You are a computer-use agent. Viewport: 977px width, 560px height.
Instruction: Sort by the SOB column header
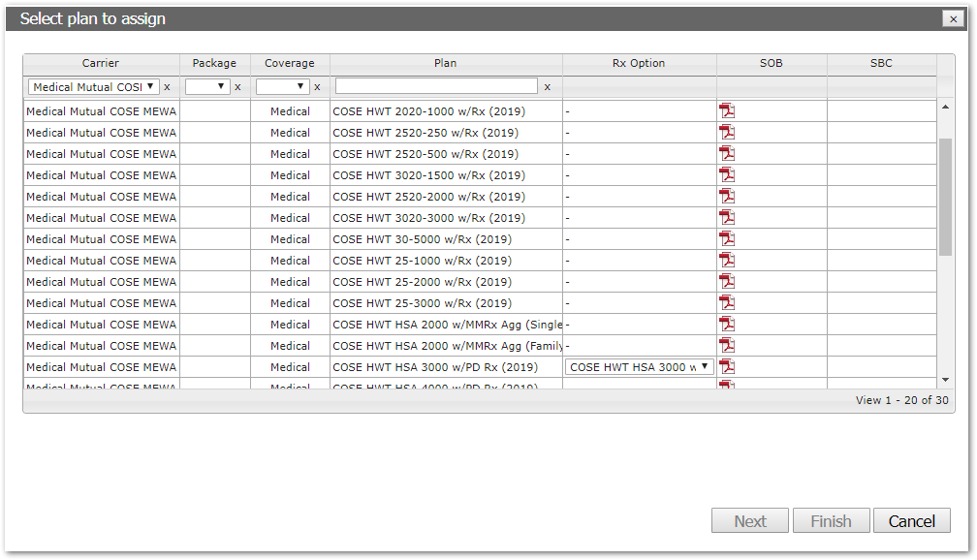(x=772, y=64)
